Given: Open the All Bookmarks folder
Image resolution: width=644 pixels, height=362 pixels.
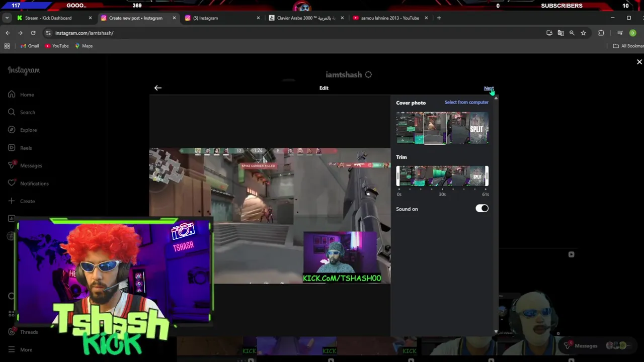Looking at the screenshot, I should [x=628, y=46].
